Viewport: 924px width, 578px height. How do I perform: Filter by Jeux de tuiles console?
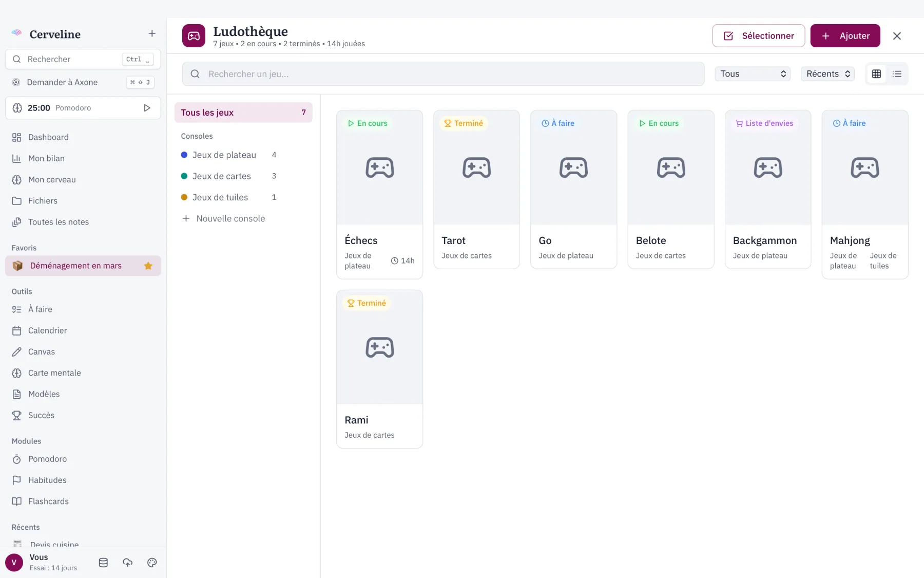(243, 197)
